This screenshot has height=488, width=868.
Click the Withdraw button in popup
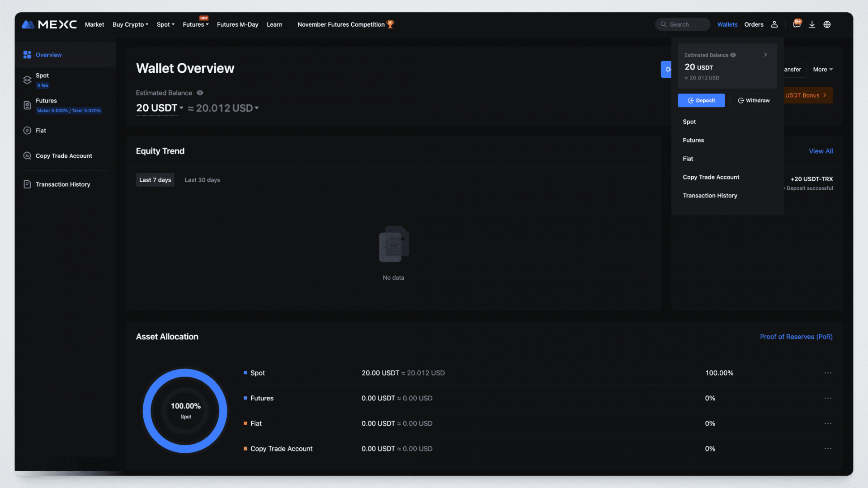click(753, 100)
